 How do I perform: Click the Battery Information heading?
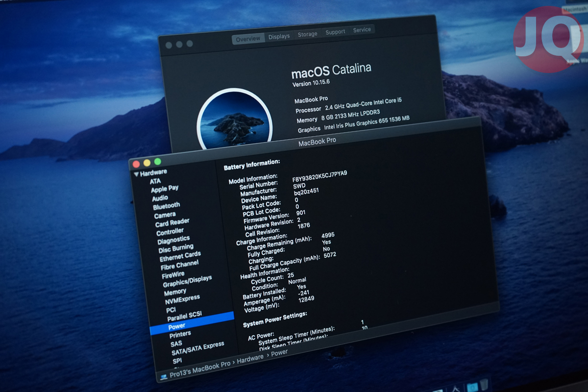pos(252,164)
